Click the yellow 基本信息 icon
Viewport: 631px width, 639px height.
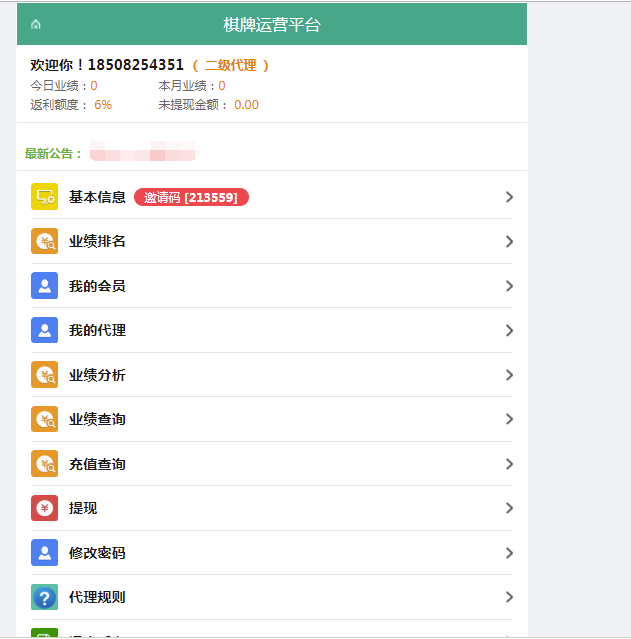coord(44,197)
